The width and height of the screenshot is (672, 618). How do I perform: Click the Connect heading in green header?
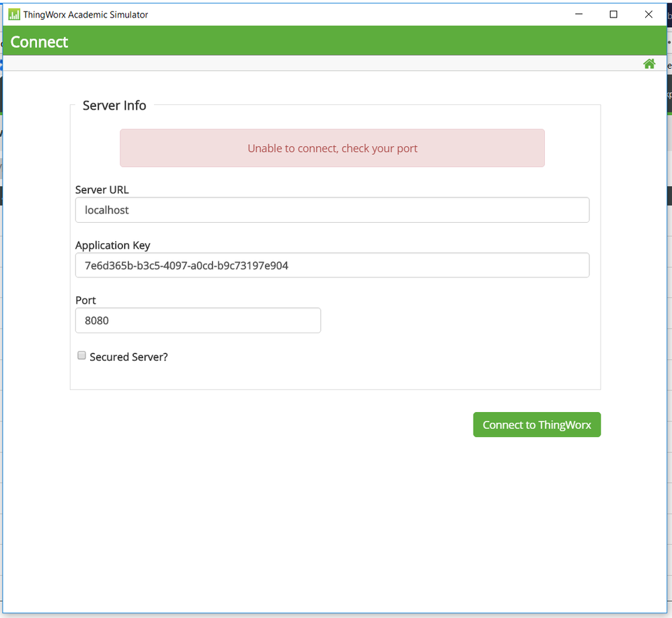click(39, 42)
